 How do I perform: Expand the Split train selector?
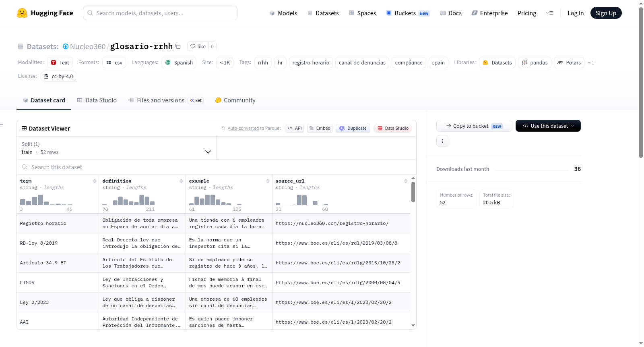(x=116, y=148)
